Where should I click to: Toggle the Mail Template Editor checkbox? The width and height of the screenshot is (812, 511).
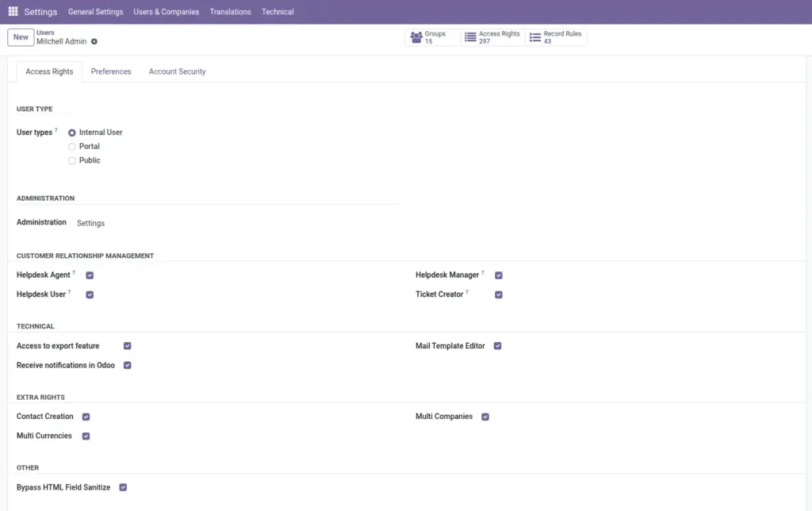(498, 346)
